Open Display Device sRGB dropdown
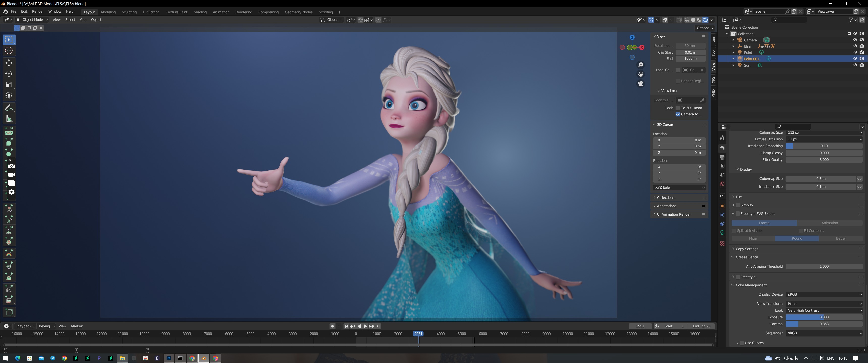Image resolution: width=868 pixels, height=363 pixels. [x=824, y=294]
